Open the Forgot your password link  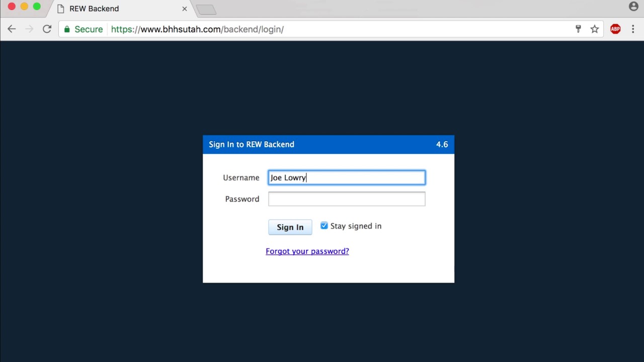click(x=307, y=251)
